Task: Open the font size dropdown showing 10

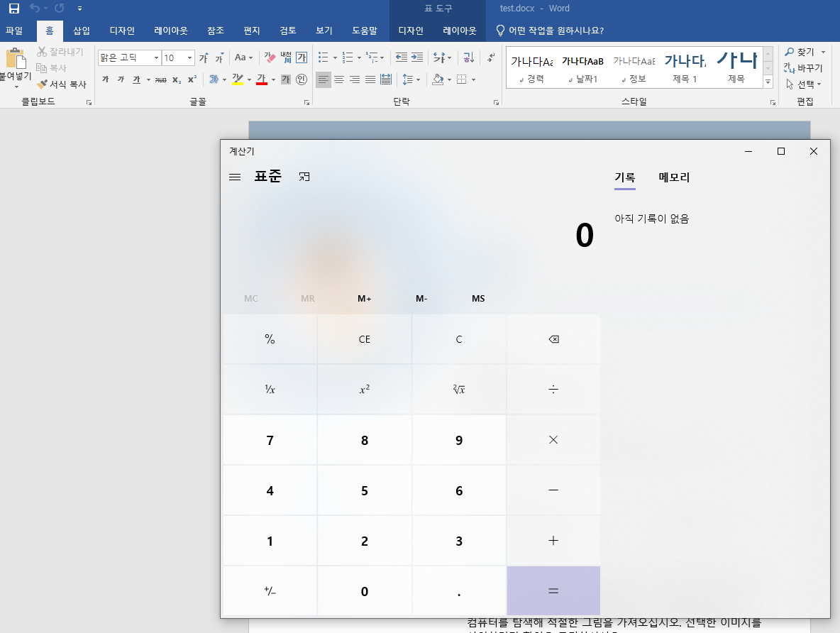Action: click(189, 57)
